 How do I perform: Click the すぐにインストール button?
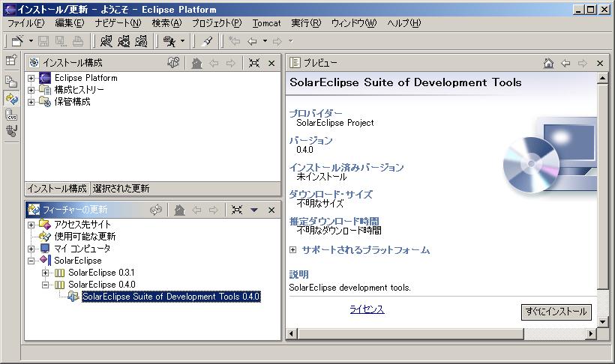point(556,312)
